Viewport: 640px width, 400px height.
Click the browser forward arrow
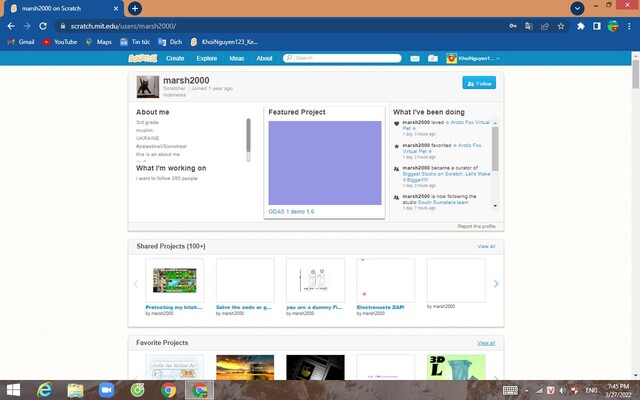tap(27, 26)
